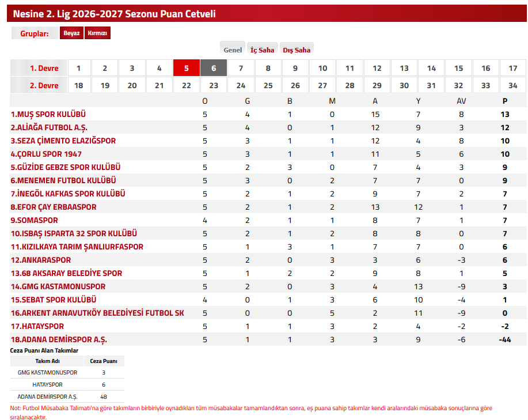Select week 5 in 1. Devre
Screen dimensions: 528x420
pos(186,68)
